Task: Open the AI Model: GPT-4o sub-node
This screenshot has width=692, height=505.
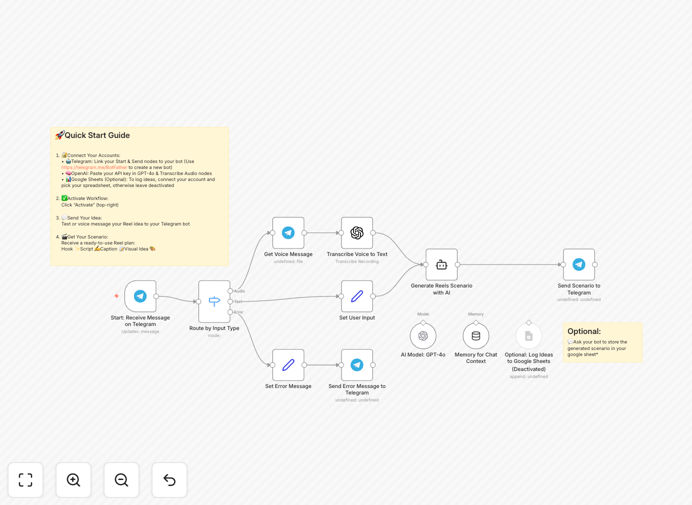Action: pyautogui.click(x=423, y=336)
